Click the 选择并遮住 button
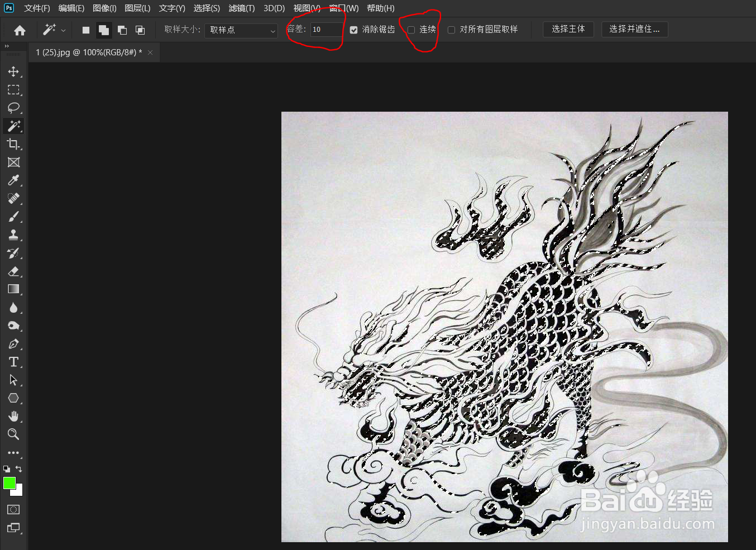This screenshot has height=550, width=756. click(x=634, y=29)
